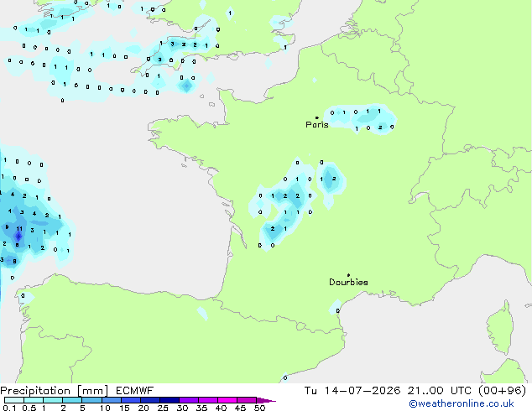Pick the 40–45 mm magenta legend swatch
Viewport: 532px width, 411px height.
click(227, 400)
